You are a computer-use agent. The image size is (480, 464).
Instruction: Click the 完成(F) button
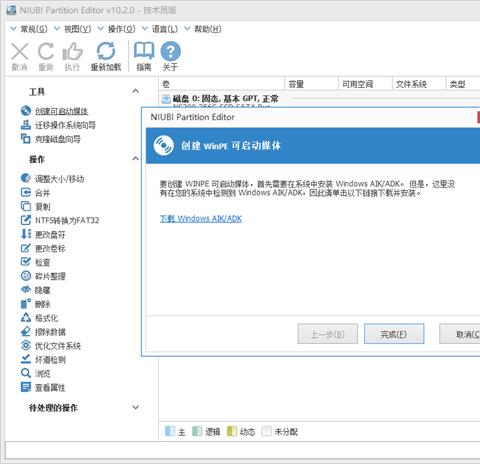(394, 334)
